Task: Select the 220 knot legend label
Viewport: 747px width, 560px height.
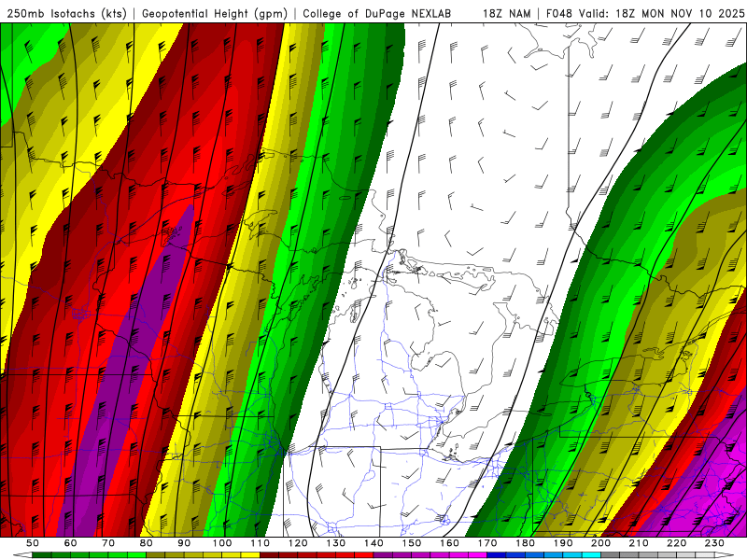Action: [x=676, y=543]
